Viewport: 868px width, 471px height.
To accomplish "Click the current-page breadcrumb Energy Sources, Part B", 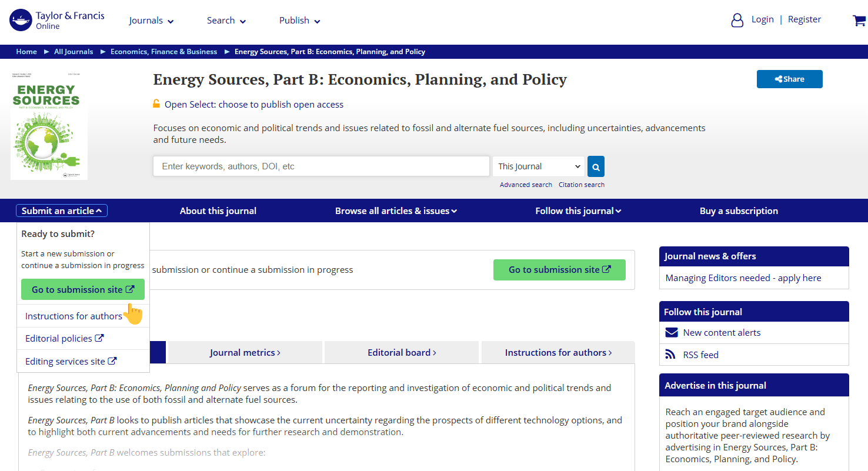I will [330, 52].
